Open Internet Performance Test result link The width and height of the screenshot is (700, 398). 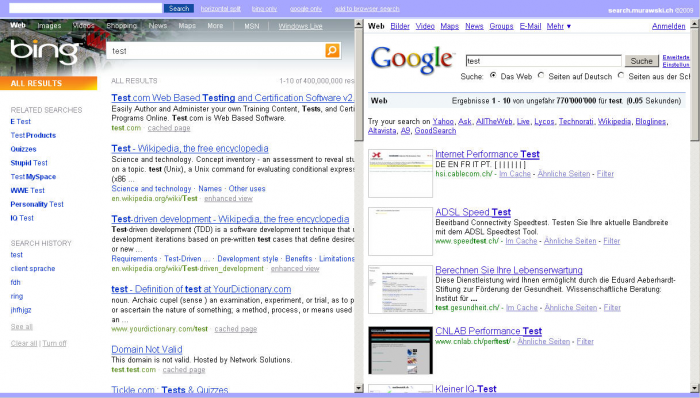click(487, 154)
